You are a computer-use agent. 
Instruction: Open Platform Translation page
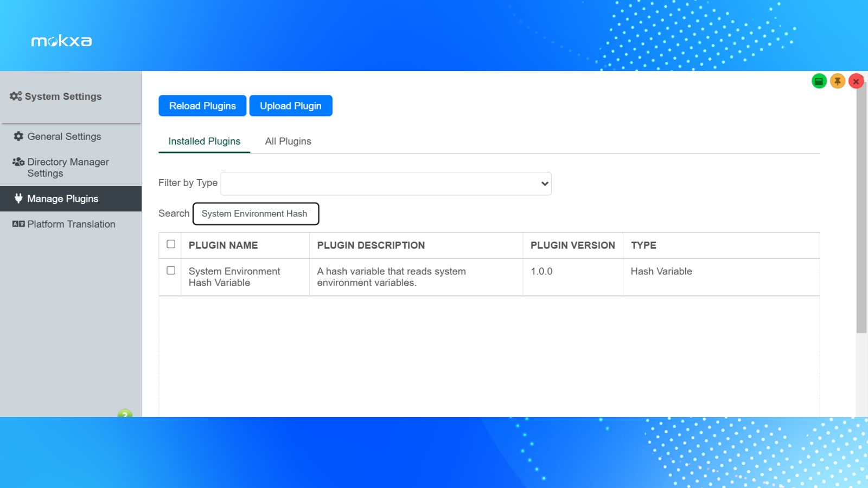71,224
